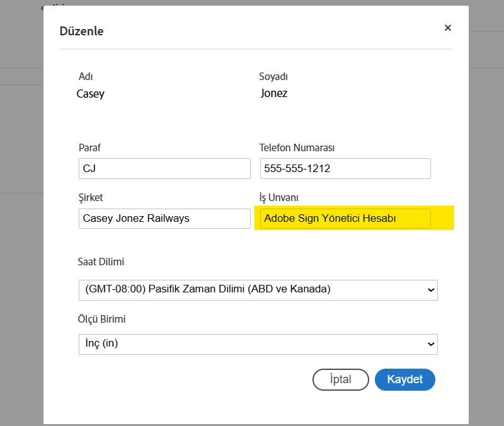Click the Paraf input field containing CJ
Viewport: 504px width, 426px height.
[x=164, y=168]
